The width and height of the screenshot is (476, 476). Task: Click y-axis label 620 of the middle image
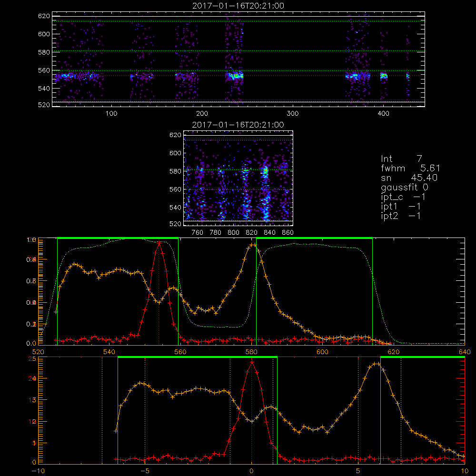coord(175,135)
